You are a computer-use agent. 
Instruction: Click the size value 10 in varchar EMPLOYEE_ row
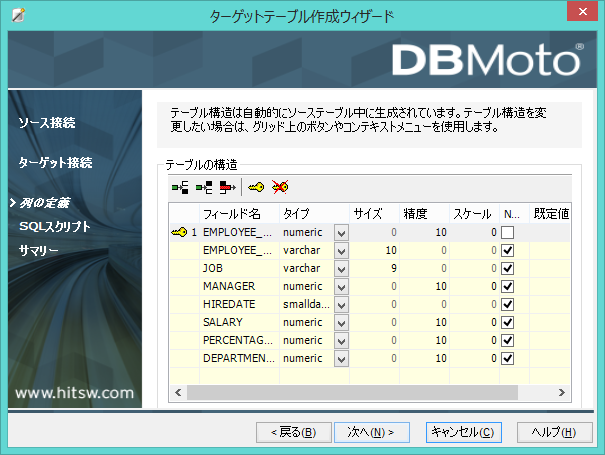coord(375,250)
